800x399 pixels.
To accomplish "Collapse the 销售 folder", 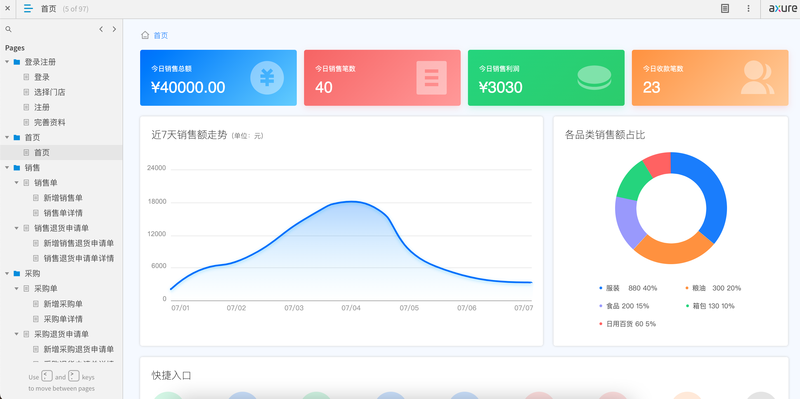I will tap(7, 168).
